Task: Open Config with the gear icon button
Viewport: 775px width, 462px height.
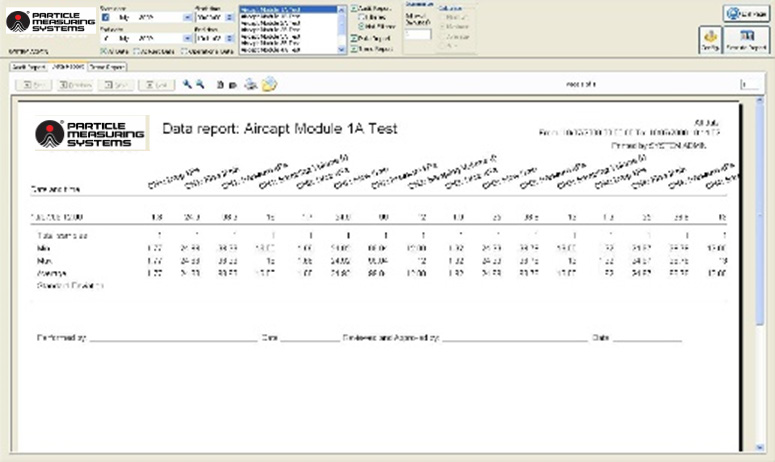Action: (708, 39)
